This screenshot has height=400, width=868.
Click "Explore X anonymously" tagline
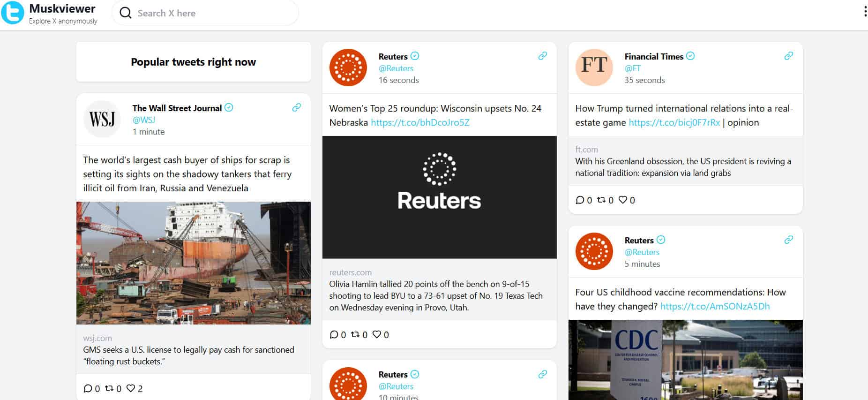[x=63, y=21]
